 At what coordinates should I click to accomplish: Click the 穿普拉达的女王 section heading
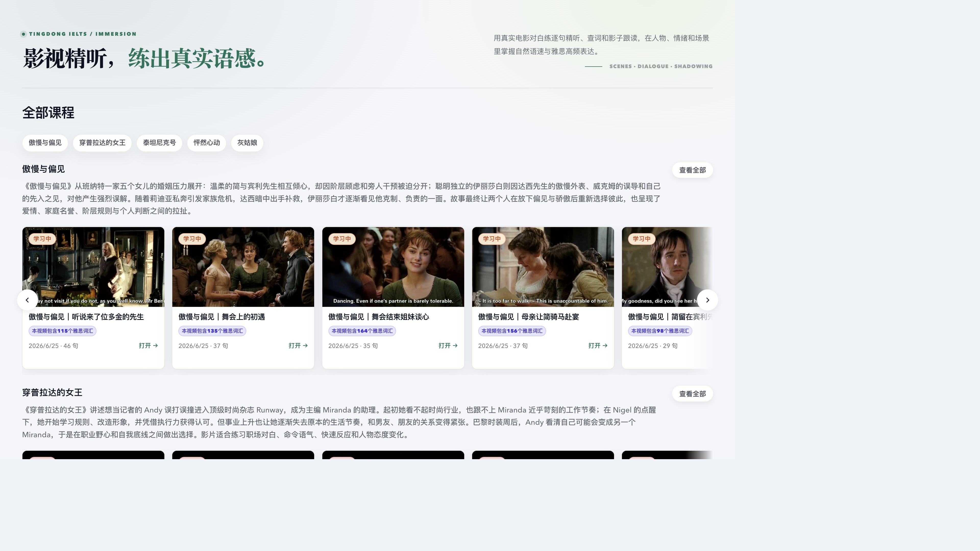52,392
